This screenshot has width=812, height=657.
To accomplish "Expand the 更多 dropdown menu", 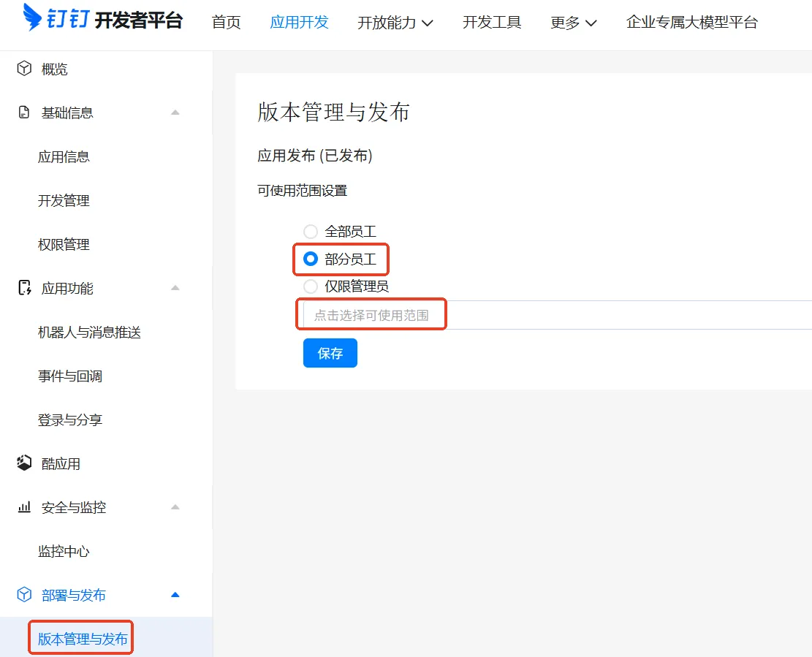I will pyautogui.click(x=573, y=23).
